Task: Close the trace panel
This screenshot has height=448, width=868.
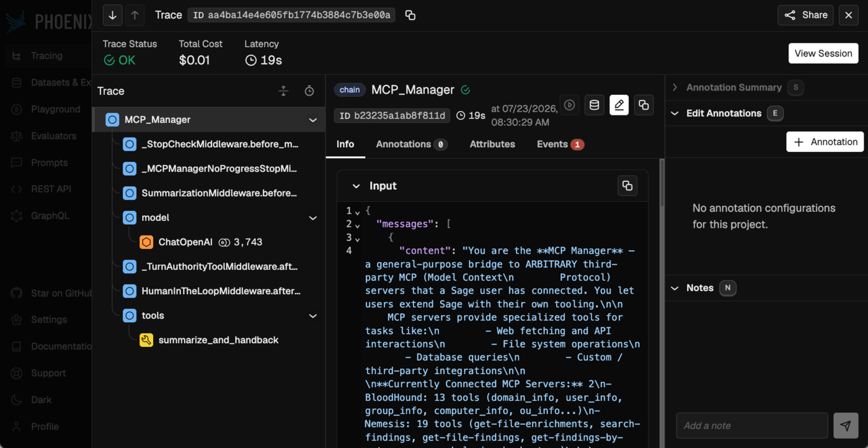Action: click(849, 16)
